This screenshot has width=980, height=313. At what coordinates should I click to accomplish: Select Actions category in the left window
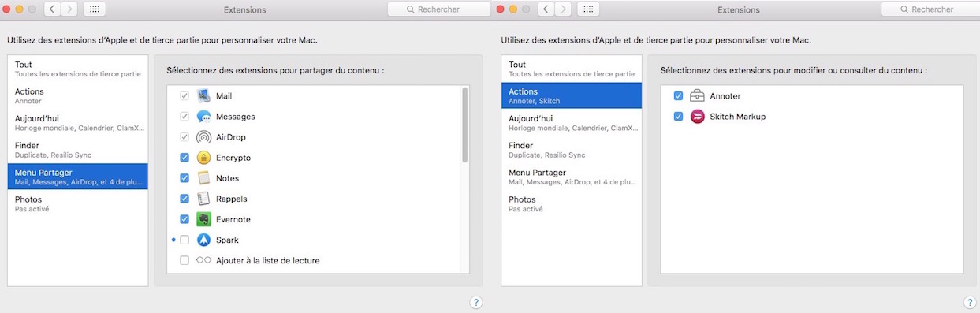[78, 95]
